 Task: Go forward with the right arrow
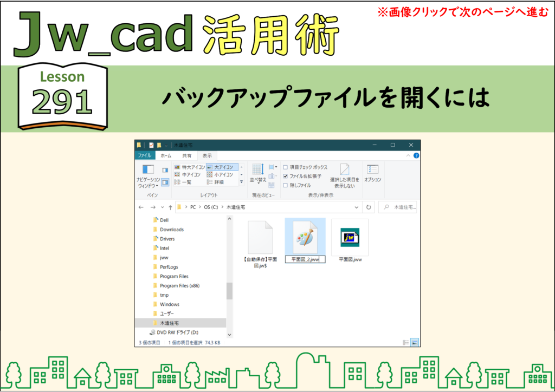[x=153, y=207]
